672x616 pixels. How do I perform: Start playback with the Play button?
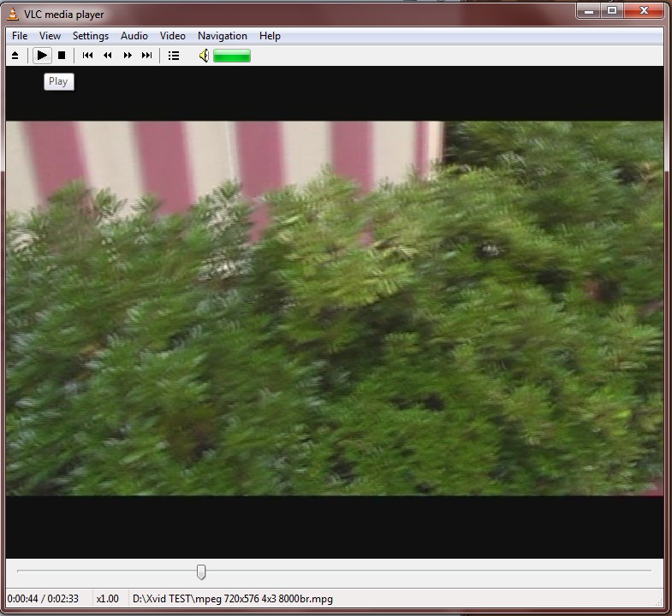click(42, 56)
